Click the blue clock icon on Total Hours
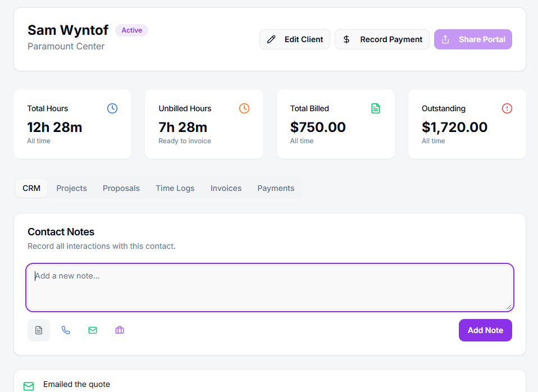This screenshot has width=538, height=392. click(112, 108)
